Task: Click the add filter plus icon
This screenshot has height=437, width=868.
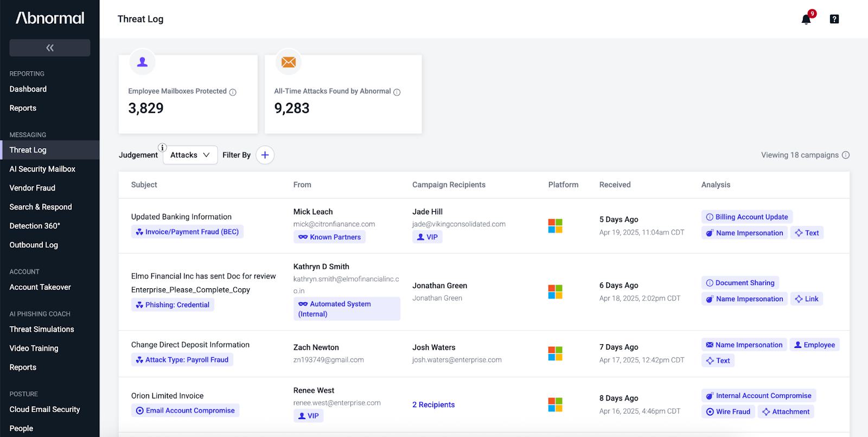Action: (265, 155)
